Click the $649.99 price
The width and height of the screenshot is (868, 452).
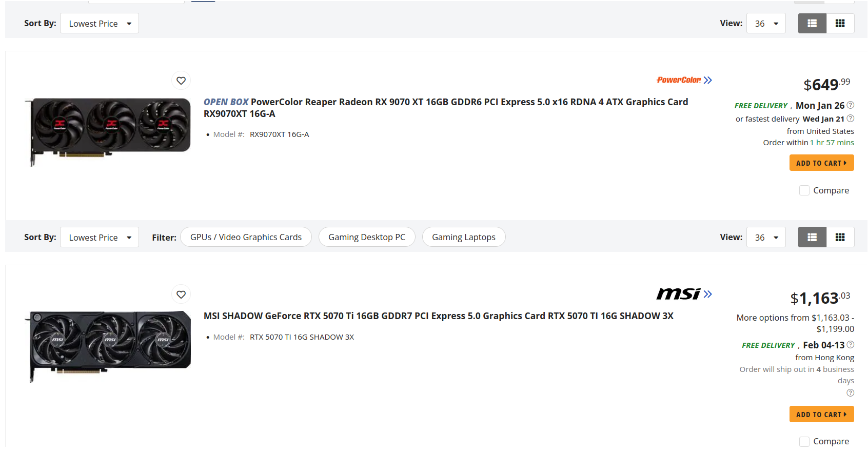coord(827,84)
